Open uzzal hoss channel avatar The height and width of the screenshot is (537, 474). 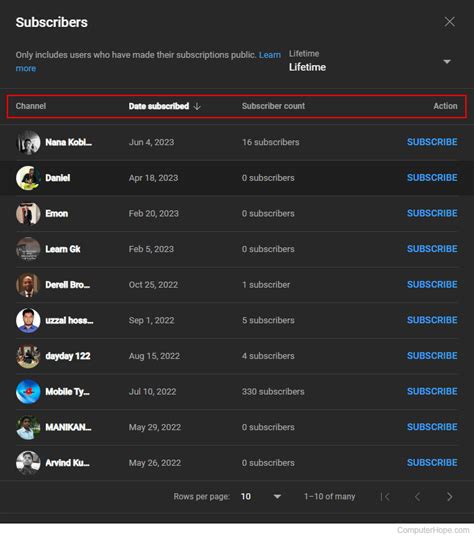(x=28, y=320)
